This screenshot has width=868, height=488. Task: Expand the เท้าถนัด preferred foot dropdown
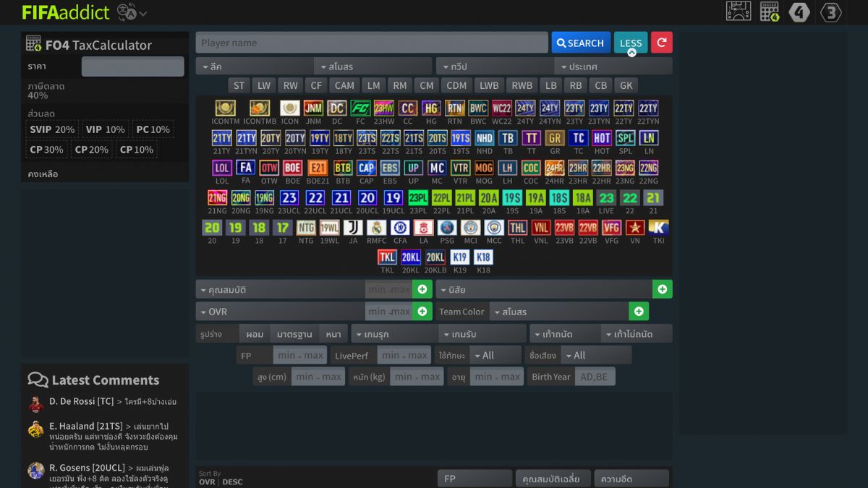[x=565, y=334]
